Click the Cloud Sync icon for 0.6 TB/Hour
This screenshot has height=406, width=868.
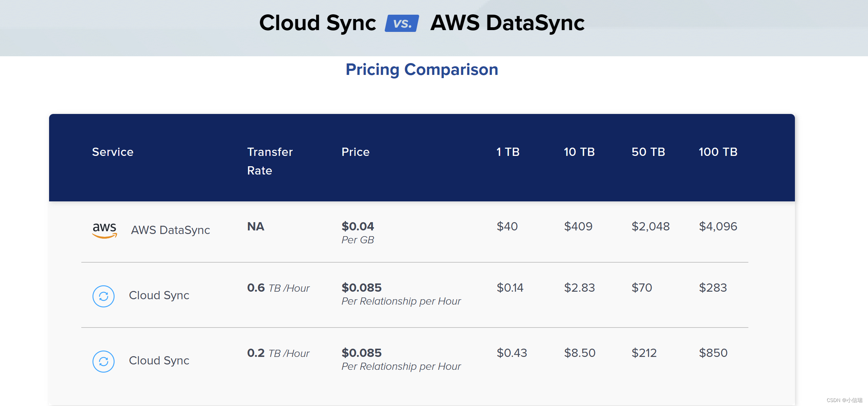[x=104, y=296]
